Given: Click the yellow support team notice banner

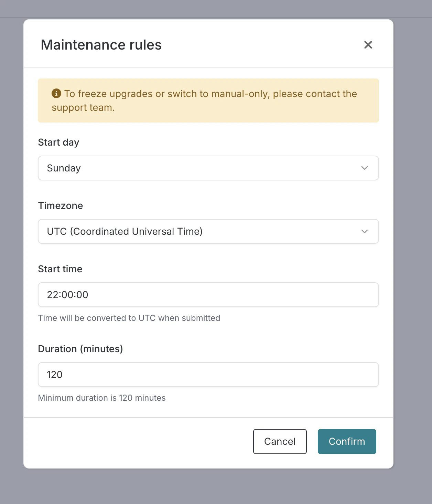Looking at the screenshot, I should pyautogui.click(x=208, y=100).
